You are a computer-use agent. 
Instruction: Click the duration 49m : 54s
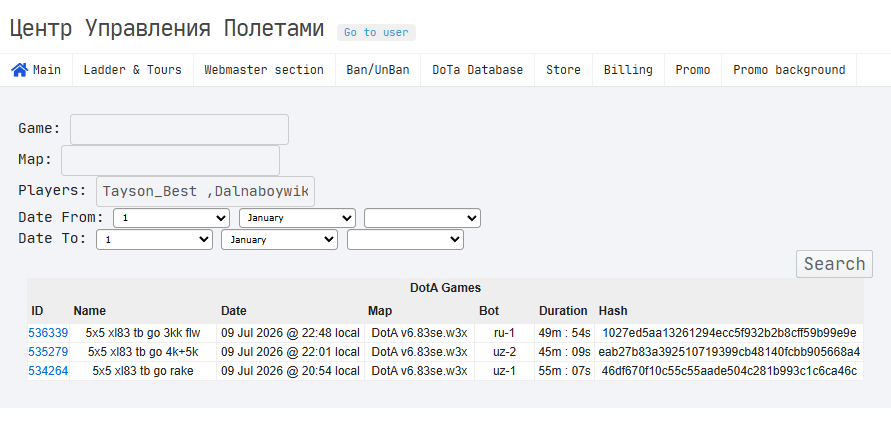(564, 333)
